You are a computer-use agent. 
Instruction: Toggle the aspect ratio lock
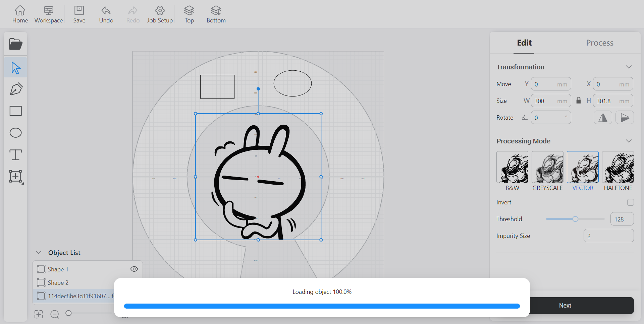pos(579,101)
